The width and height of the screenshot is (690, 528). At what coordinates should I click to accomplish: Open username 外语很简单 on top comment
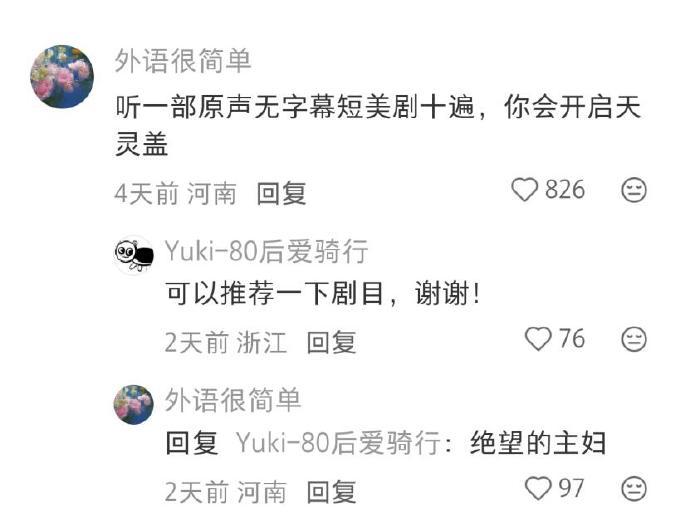click(x=183, y=61)
